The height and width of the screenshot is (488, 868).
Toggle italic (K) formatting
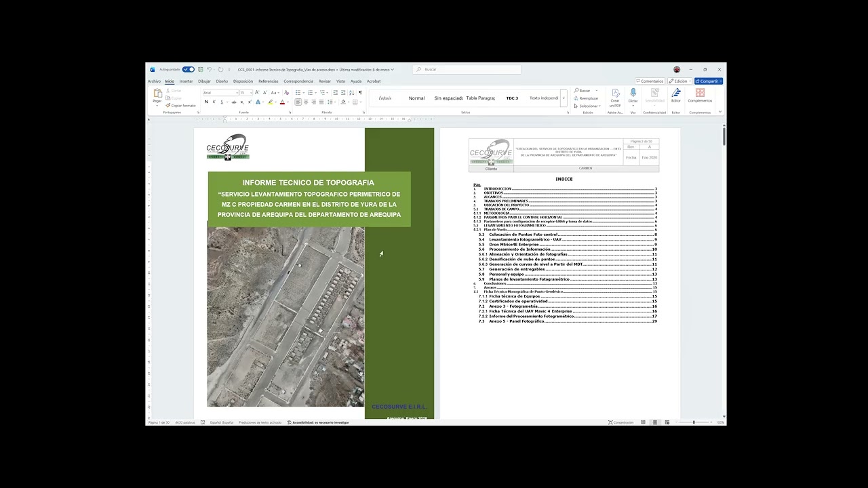pos(214,102)
